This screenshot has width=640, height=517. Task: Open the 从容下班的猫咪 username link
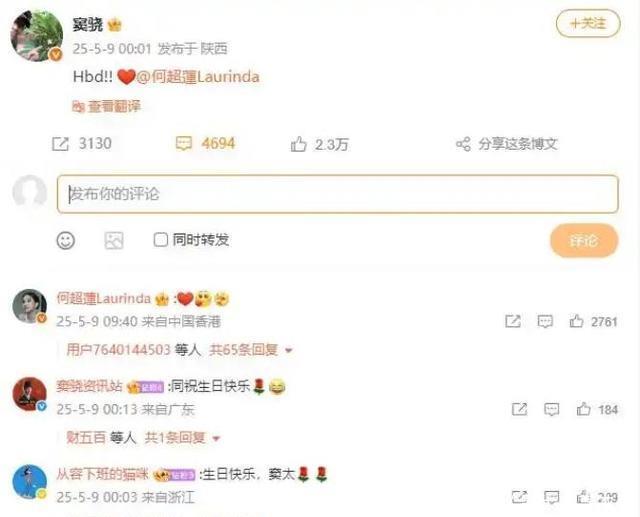pyautogui.click(x=102, y=474)
